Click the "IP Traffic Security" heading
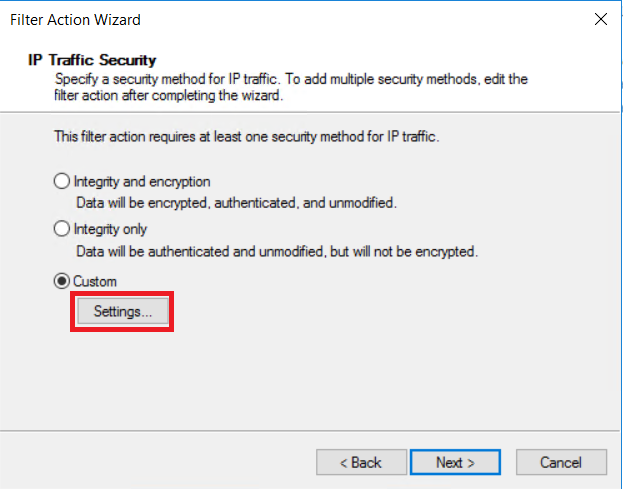 pos(92,60)
